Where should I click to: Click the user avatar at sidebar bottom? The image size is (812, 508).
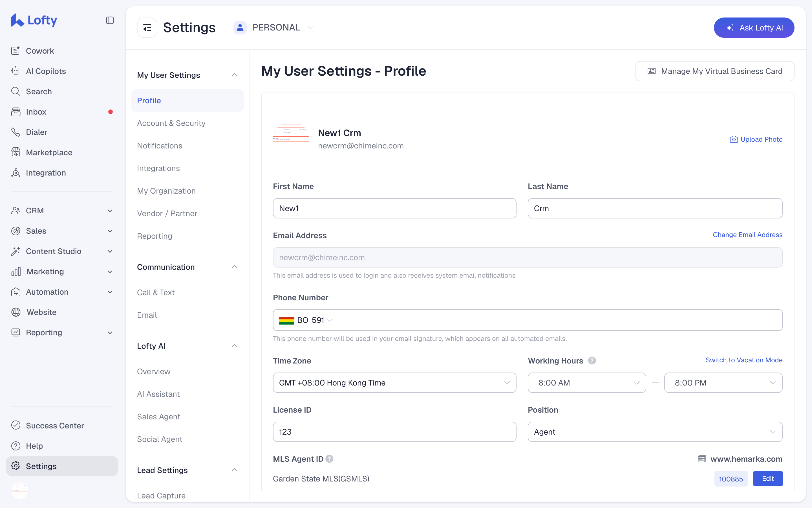pyautogui.click(x=20, y=490)
